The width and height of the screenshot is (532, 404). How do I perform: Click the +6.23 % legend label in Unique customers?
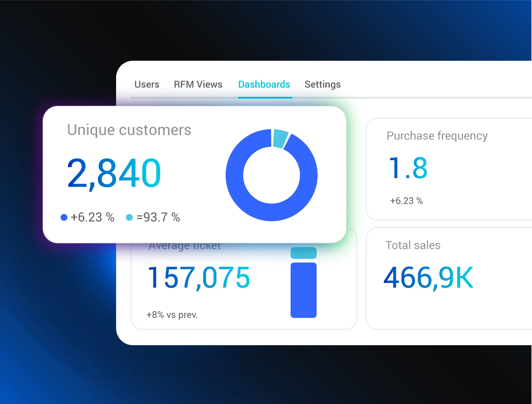(x=93, y=217)
